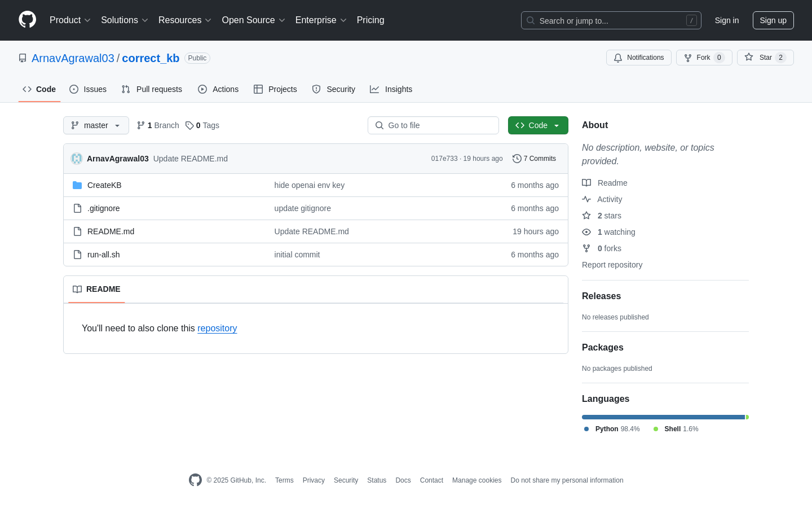Expand the Resources menu

(x=185, y=20)
